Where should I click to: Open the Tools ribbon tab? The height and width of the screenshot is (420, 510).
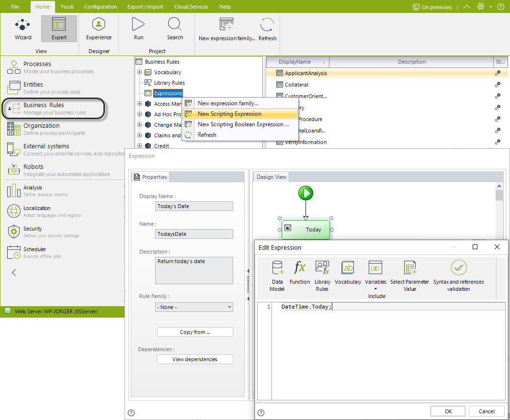point(67,7)
